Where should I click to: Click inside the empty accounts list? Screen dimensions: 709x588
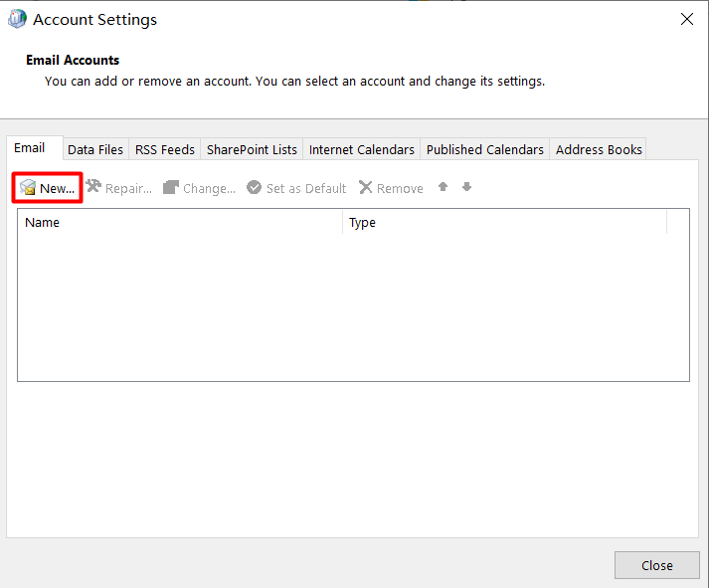coord(353,308)
